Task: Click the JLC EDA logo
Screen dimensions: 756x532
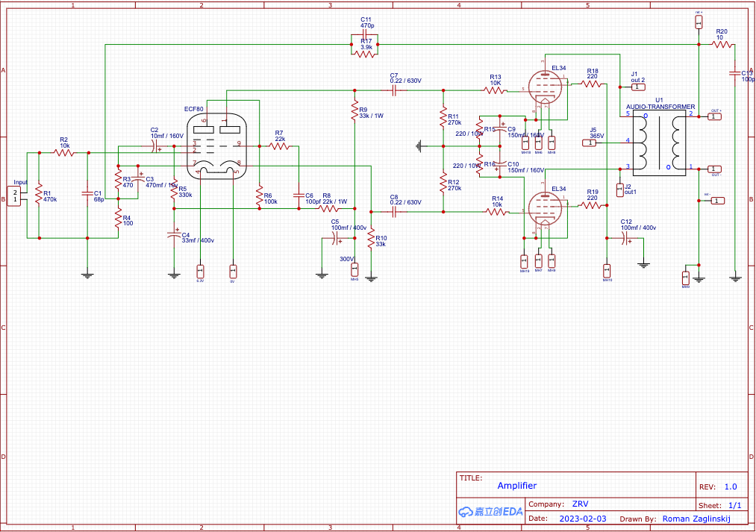Action: (x=490, y=512)
